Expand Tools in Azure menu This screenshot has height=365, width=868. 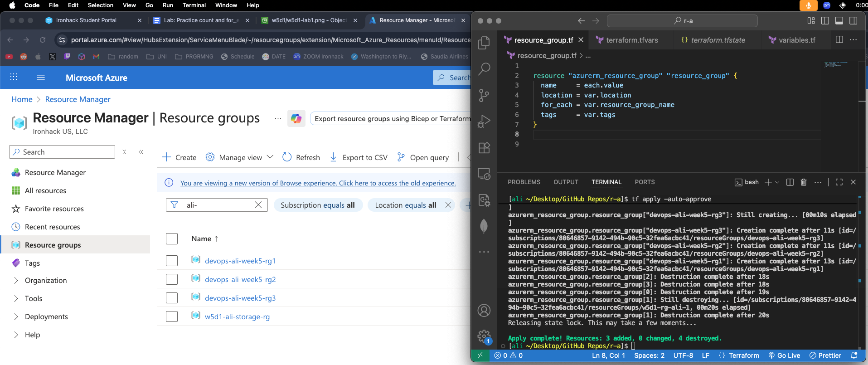tap(16, 298)
